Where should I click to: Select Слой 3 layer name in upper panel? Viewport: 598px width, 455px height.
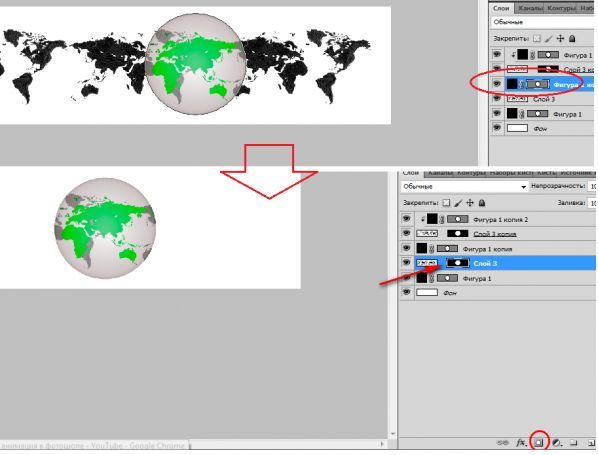(544, 99)
